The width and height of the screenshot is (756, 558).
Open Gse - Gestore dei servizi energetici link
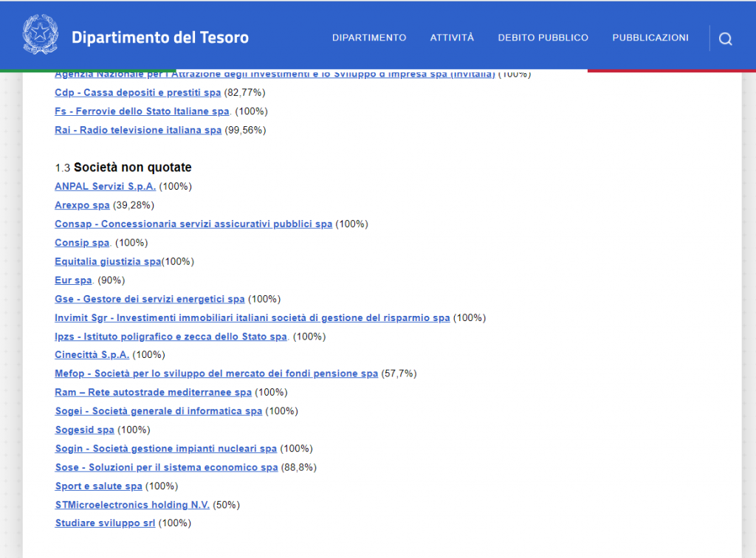(x=150, y=299)
